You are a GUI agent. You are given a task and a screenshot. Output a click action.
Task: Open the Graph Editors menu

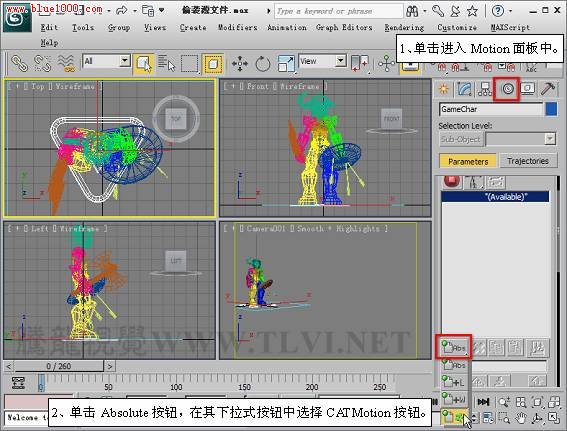click(344, 27)
